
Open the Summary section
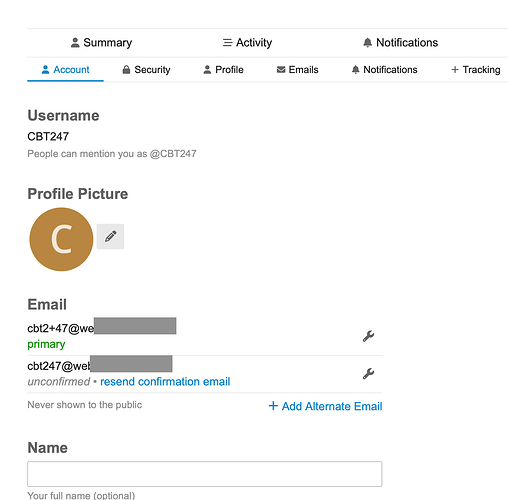101,43
